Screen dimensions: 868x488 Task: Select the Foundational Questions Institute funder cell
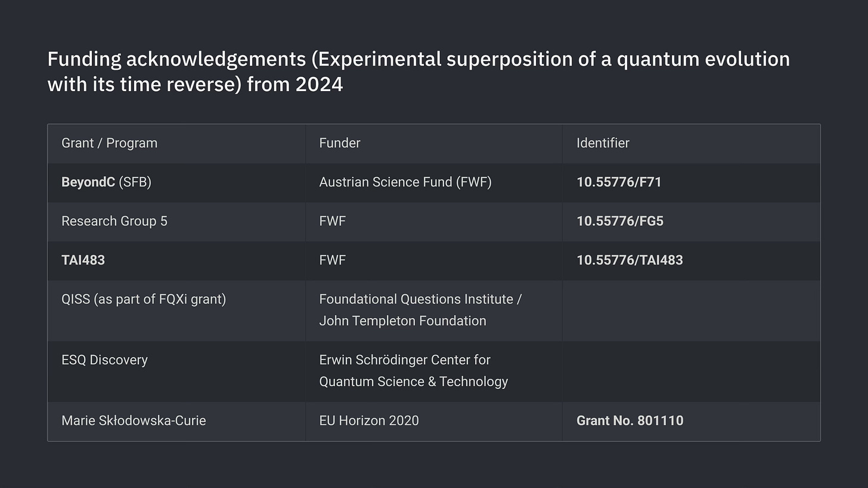pos(420,310)
